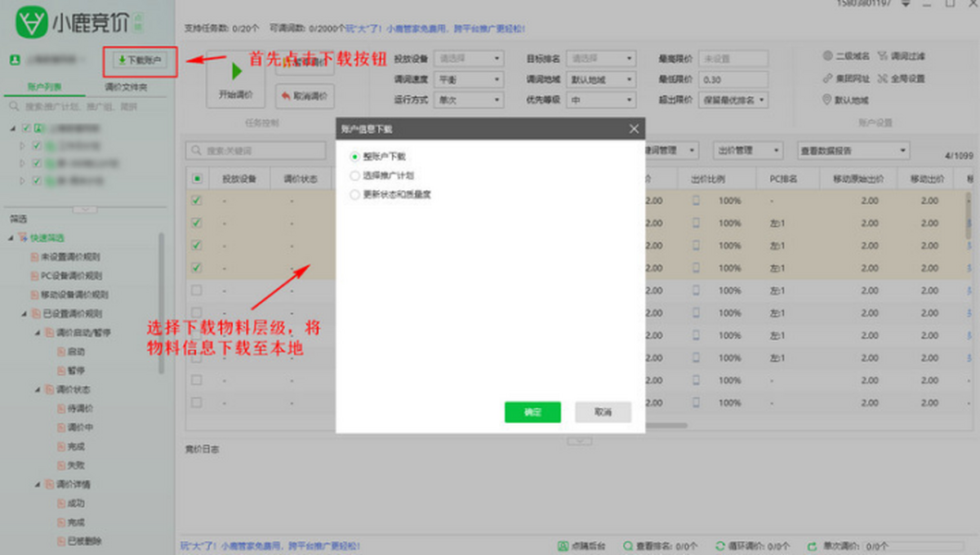This screenshot has height=555, width=980.
Task: Click the 循环调价 status bar icon
Action: [x=720, y=546]
